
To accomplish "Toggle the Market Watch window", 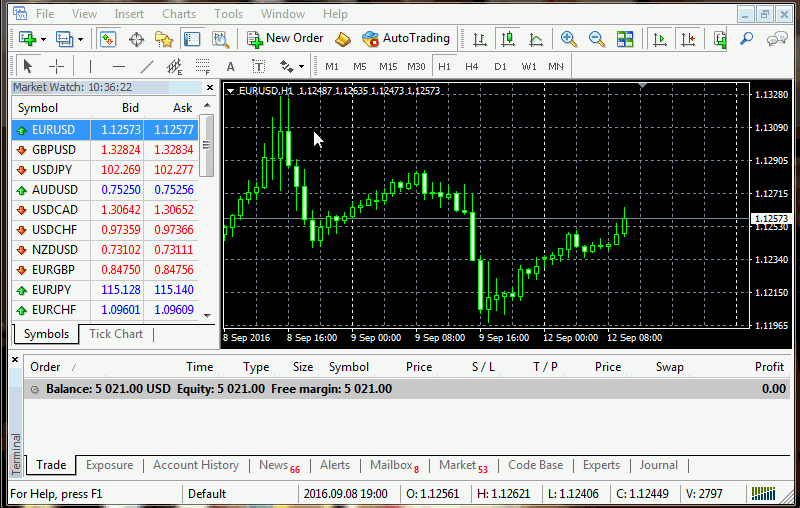I will coord(108,39).
